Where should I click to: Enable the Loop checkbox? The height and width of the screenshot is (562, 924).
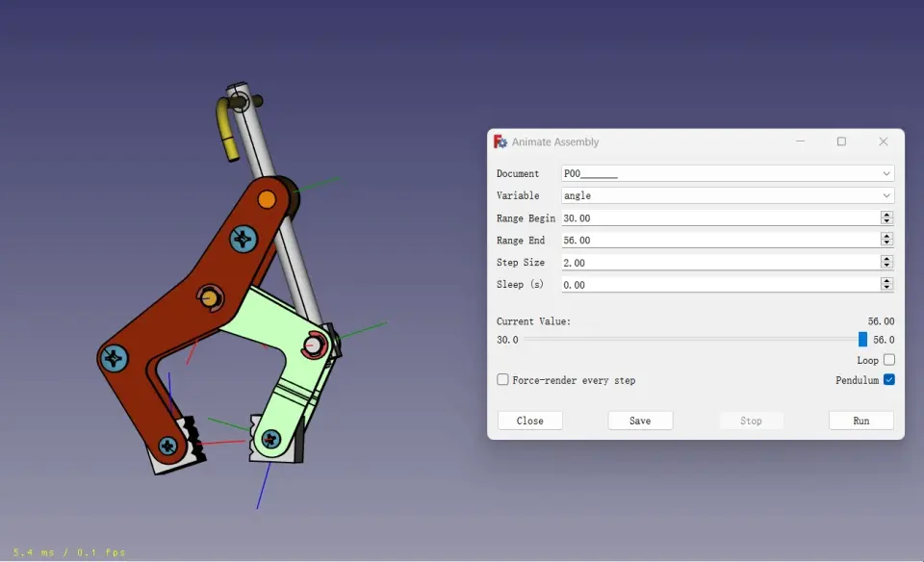[x=889, y=359]
